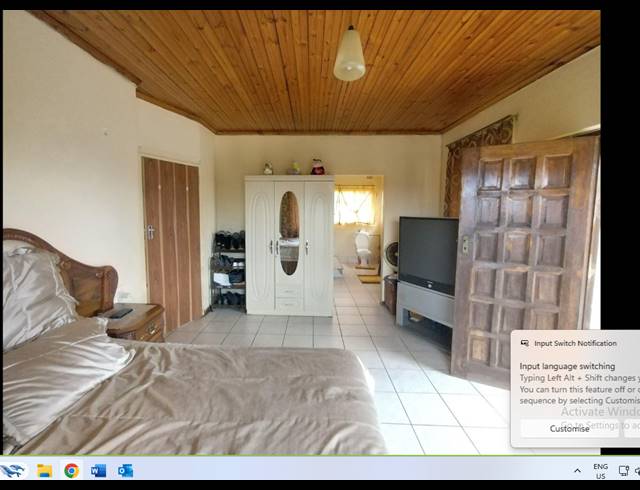Open the Start menu dolphin icon
This screenshot has width=640, height=490.
click(x=11, y=471)
